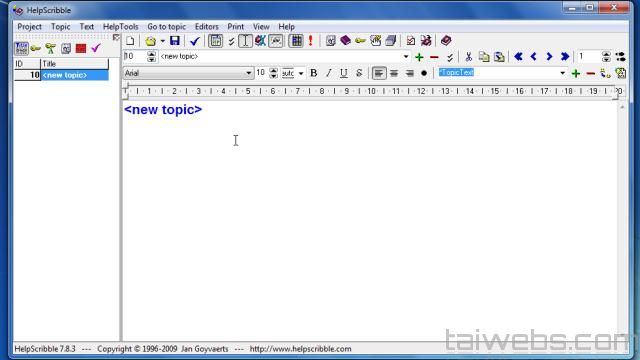The image size is (640, 360).
Task: Click the yellow key icon in main toolbar
Action: pos(360,41)
